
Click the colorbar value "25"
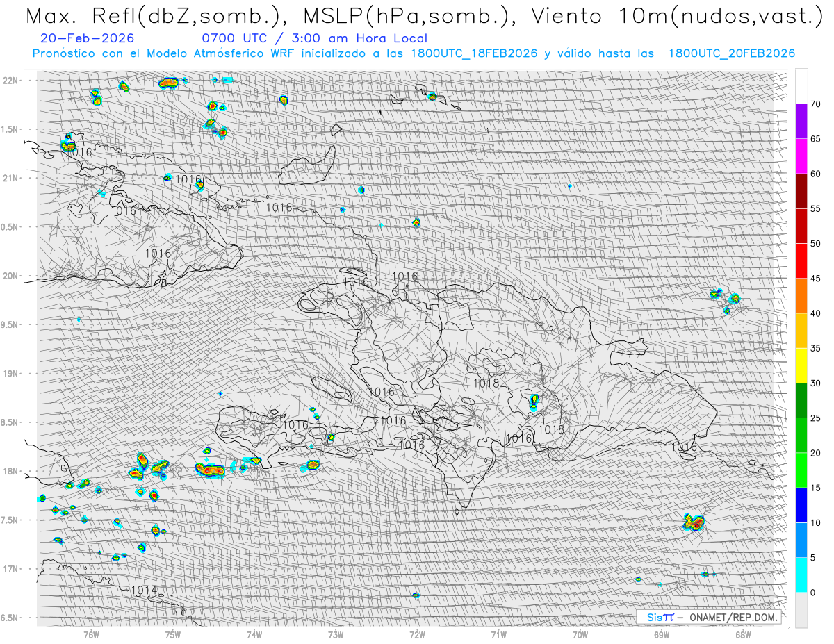815,418
